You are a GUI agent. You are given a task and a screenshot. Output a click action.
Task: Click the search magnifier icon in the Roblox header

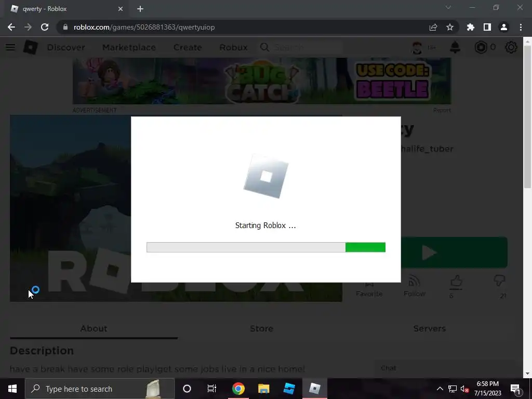click(264, 47)
